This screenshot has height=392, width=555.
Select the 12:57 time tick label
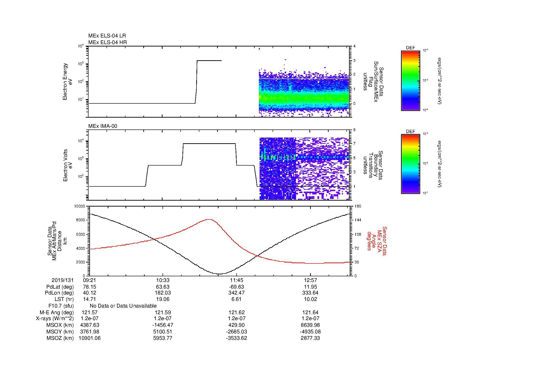[x=310, y=280]
